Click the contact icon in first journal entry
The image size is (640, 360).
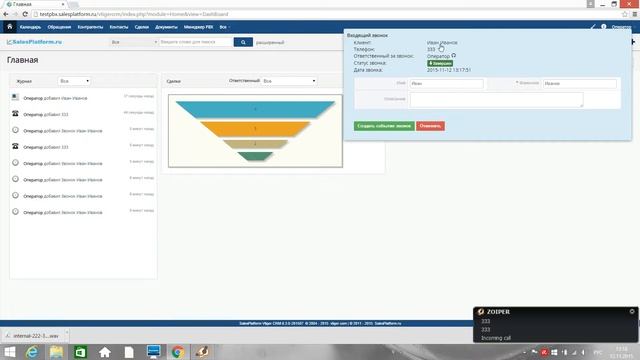15,97
